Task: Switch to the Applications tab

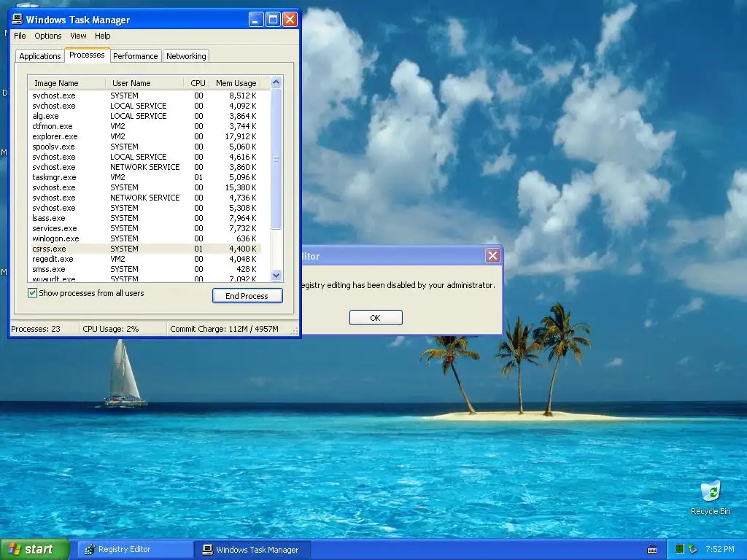Action: point(40,56)
